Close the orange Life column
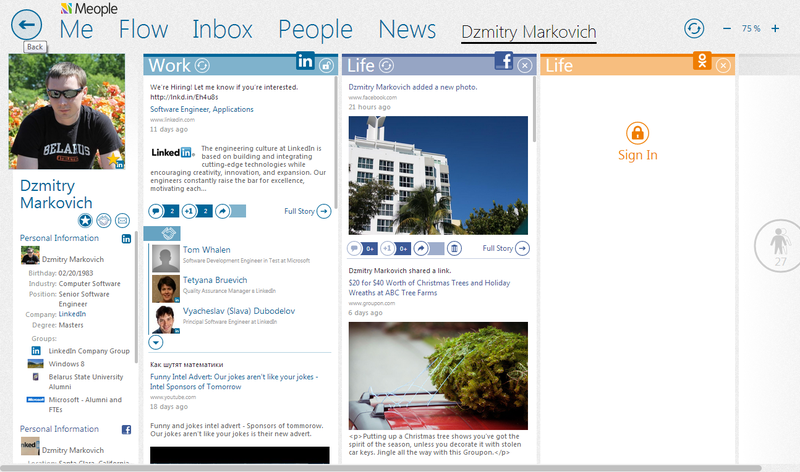 (x=723, y=65)
